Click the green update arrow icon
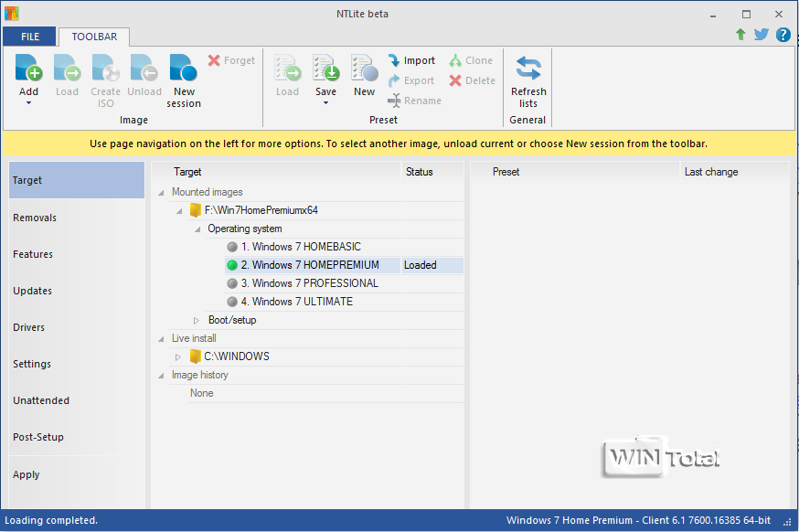Viewport: 799px width, 532px height. pyautogui.click(x=740, y=35)
